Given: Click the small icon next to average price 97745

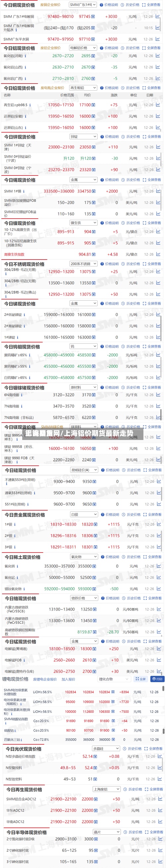Looking at the screenshot, I should (x=93, y=17).
